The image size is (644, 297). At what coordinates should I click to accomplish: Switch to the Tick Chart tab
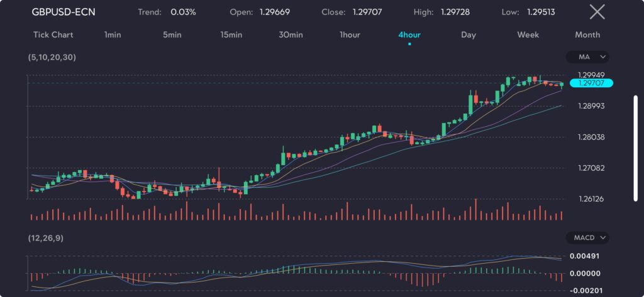tap(53, 35)
